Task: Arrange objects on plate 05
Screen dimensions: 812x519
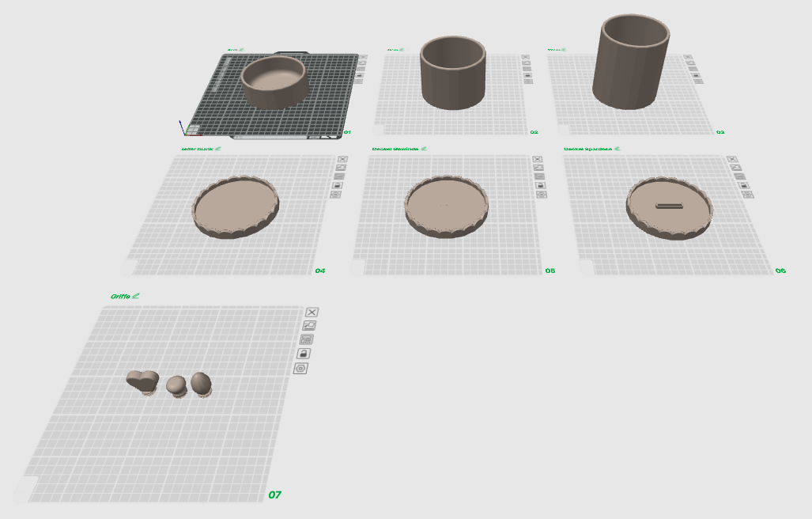Action: point(539,176)
